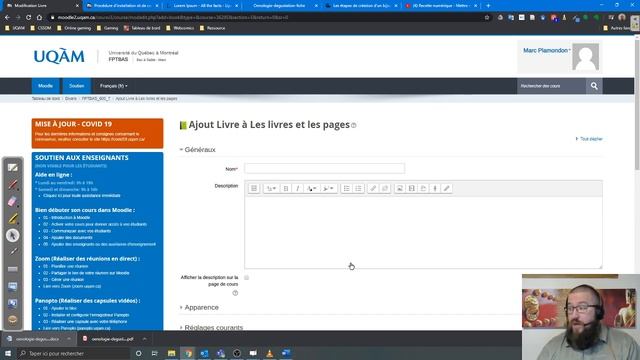Screen dimensions: 640x360
Task: Click the microphone record editor button
Action: pos(435,188)
